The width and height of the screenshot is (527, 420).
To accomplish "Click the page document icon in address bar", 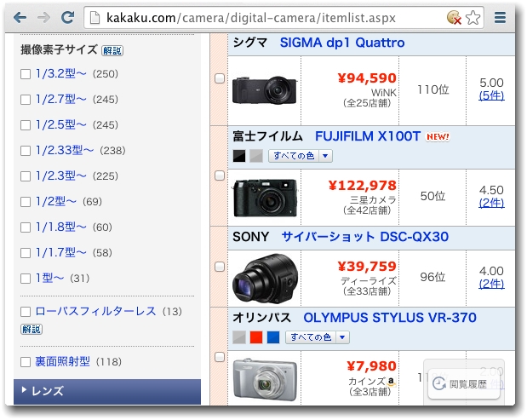I will click(95, 18).
